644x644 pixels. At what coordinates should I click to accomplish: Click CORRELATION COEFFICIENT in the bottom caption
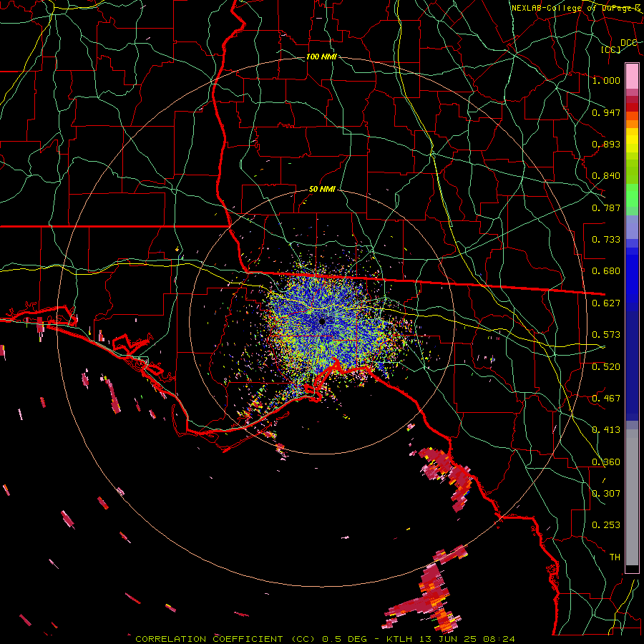209,639
